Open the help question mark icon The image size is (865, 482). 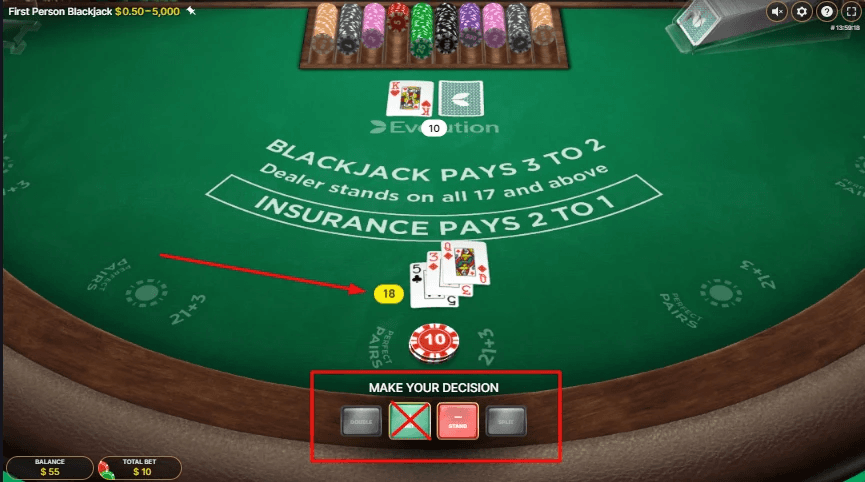pyautogui.click(x=826, y=12)
